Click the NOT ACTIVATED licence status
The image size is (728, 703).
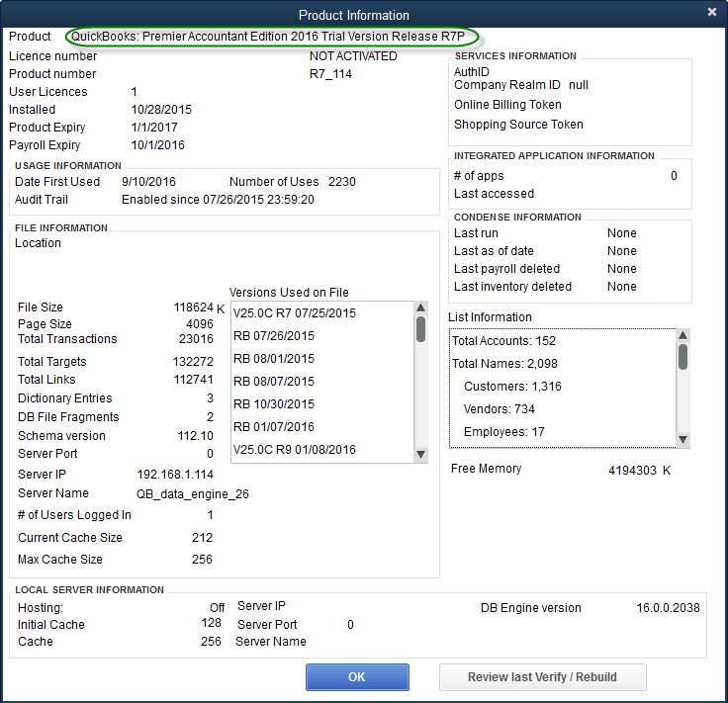353,56
